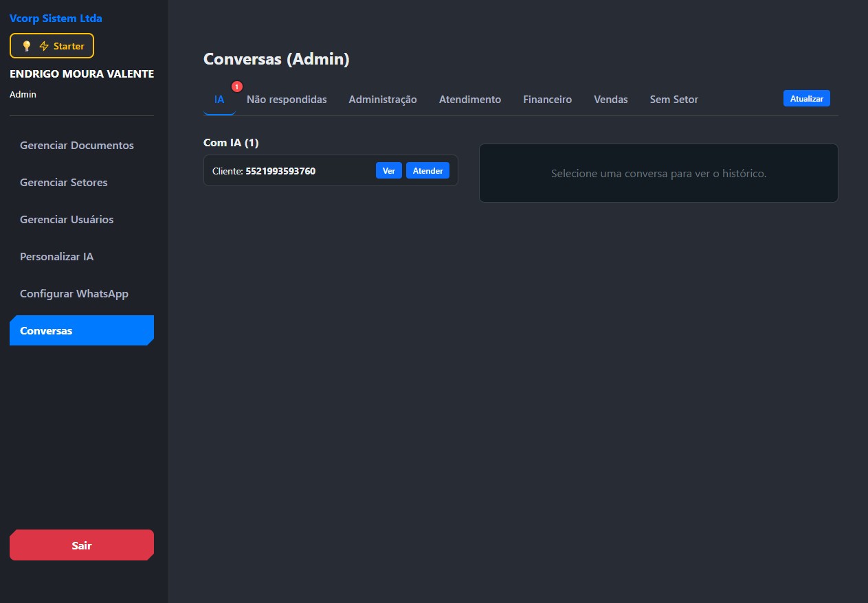Screen dimensions: 868x603
Task: Click the red notification badge on IA tab
Action: coord(237,87)
